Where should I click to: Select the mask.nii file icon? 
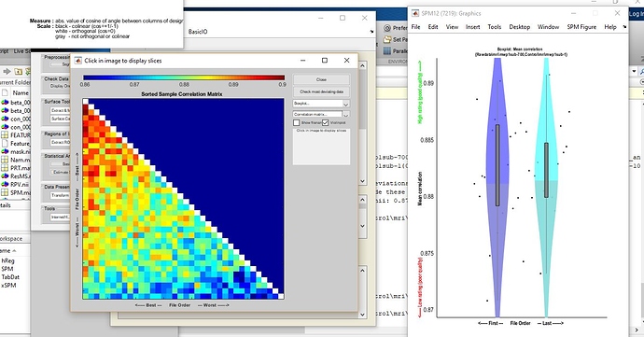coord(5,151)
